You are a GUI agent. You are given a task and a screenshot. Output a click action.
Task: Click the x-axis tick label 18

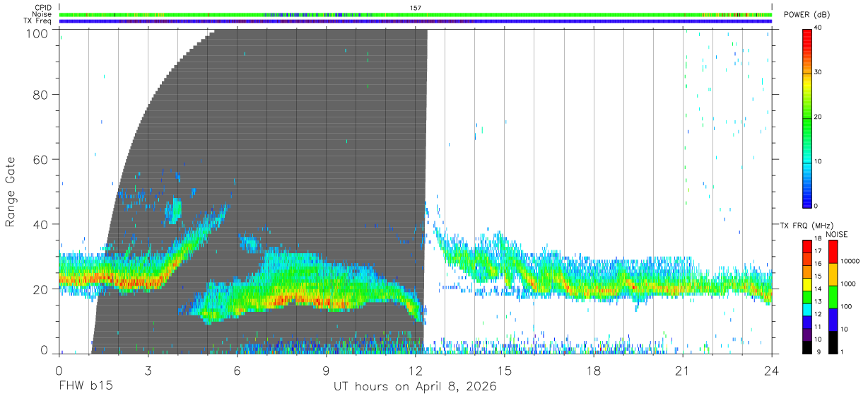[x=594, y=370]
